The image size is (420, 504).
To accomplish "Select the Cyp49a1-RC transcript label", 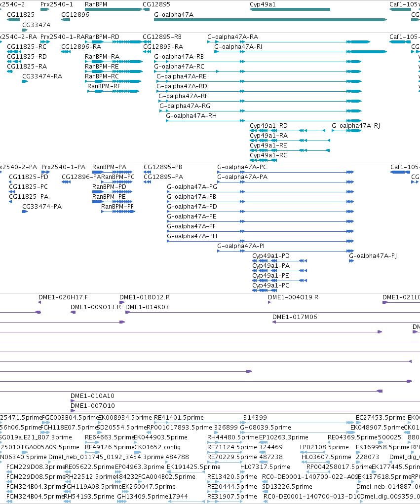I will 268,155.
